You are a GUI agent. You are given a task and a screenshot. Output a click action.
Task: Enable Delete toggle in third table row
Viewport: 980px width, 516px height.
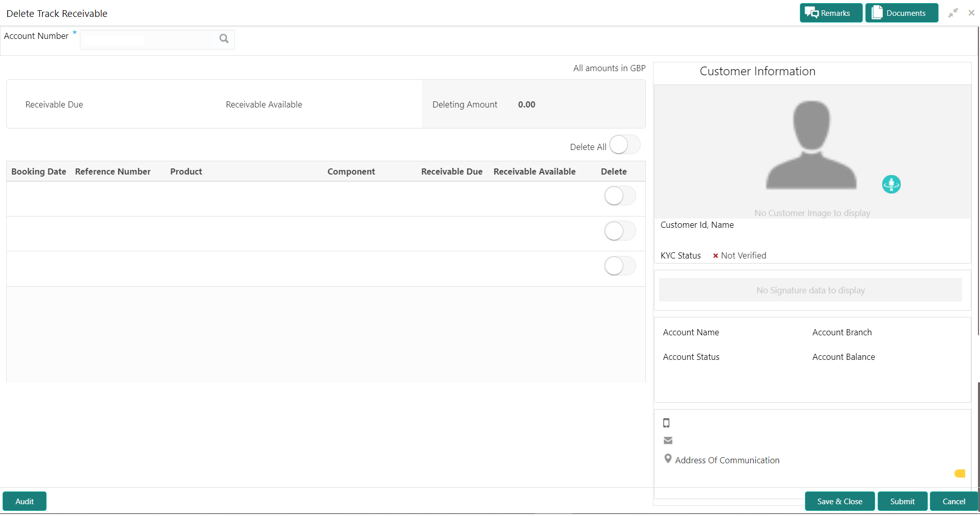620,266
